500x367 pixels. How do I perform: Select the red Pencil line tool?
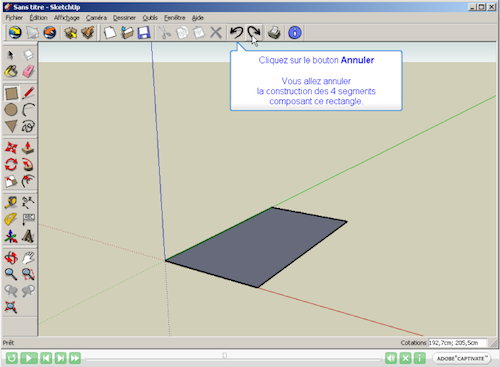pos(28,93)
